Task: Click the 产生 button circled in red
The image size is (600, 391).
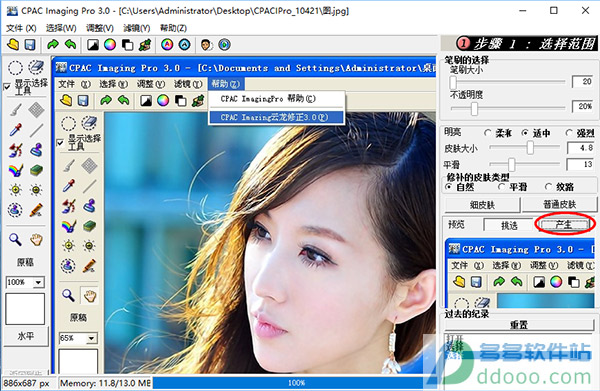Action: pyautogui.click(x=563, y=224)
